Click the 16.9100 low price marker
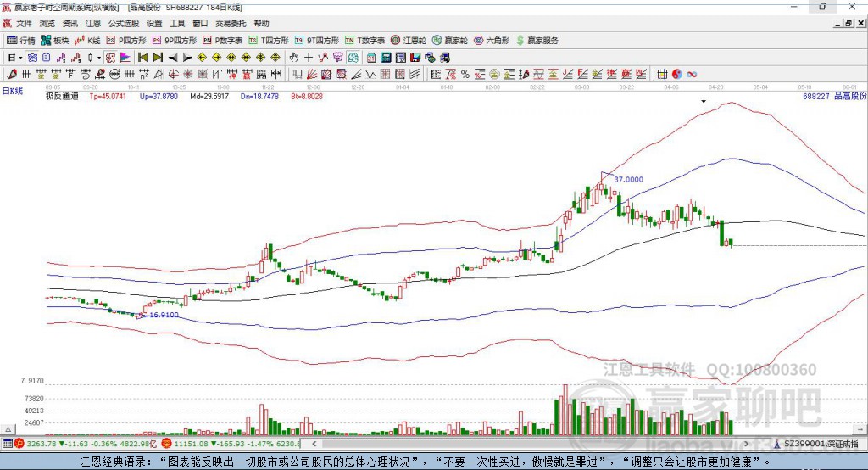868x470 pixels. 164,315
